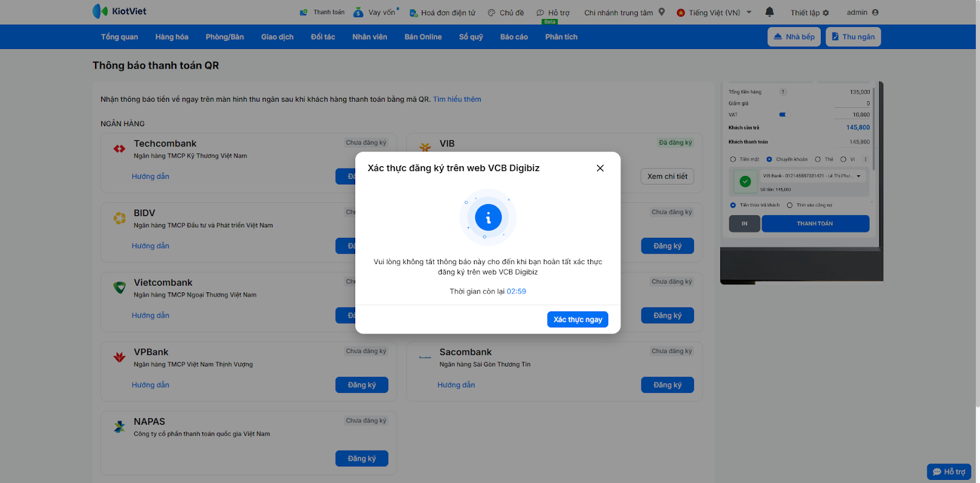Open the notifications bell
This screenshot has width=980, height=483.
770,12
